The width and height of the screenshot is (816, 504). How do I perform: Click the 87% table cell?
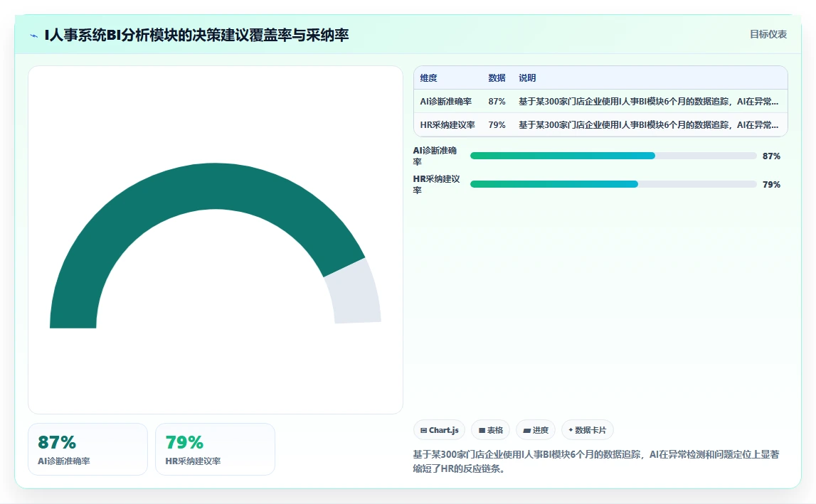497,102
